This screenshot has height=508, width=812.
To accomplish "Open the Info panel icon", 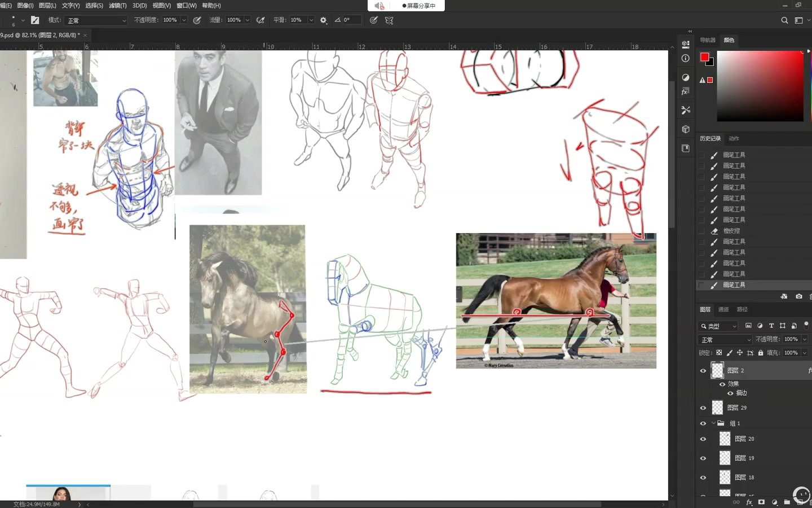I will click(x=686, y=58).
